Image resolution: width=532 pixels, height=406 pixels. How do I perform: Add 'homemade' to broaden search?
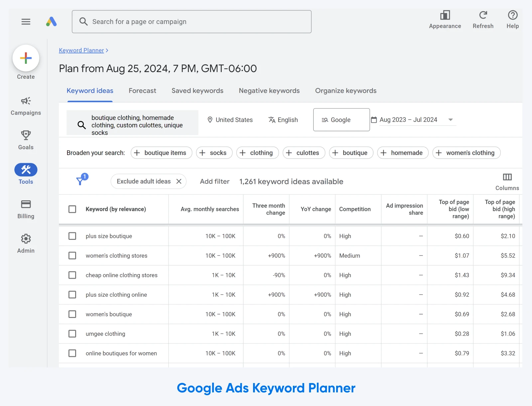coord(403,153)
